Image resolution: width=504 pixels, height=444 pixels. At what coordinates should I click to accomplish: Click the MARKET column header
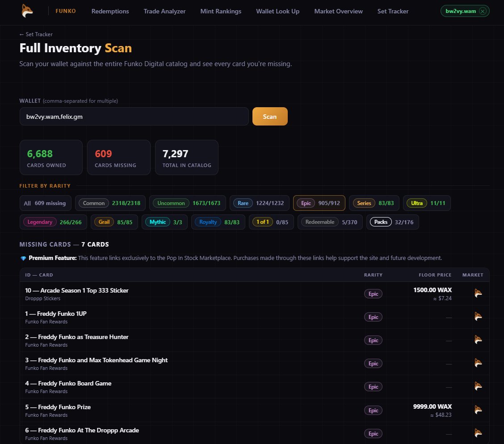tap(473, 275)
